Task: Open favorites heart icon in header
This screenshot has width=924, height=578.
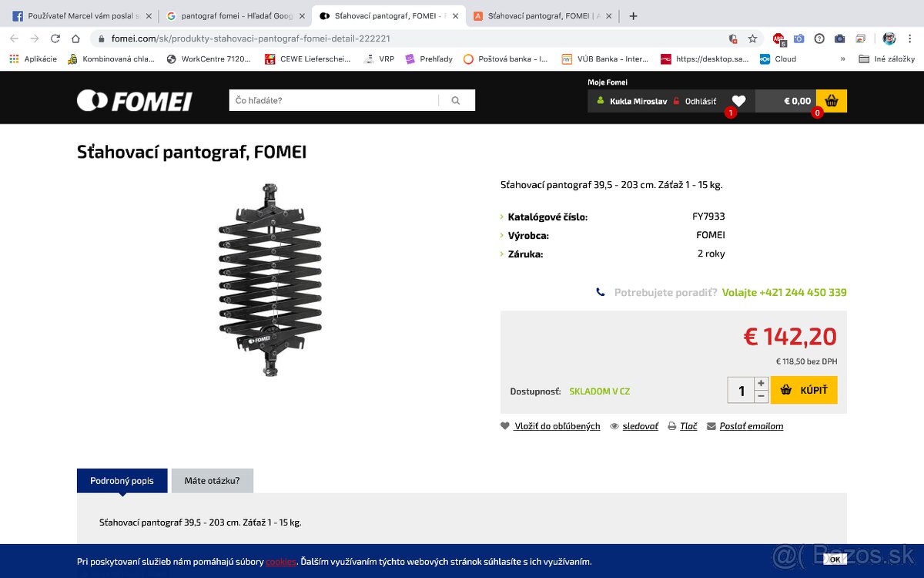Action: point(738,101)
